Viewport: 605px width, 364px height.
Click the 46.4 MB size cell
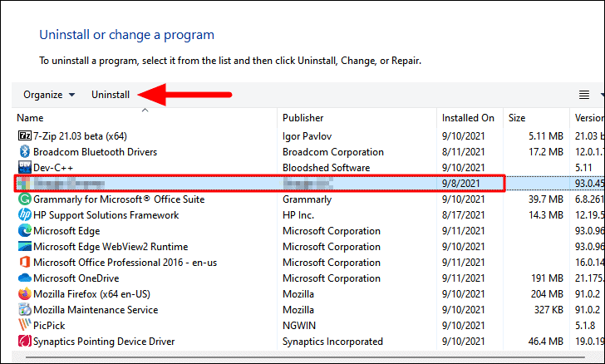[x=545, y=342]
